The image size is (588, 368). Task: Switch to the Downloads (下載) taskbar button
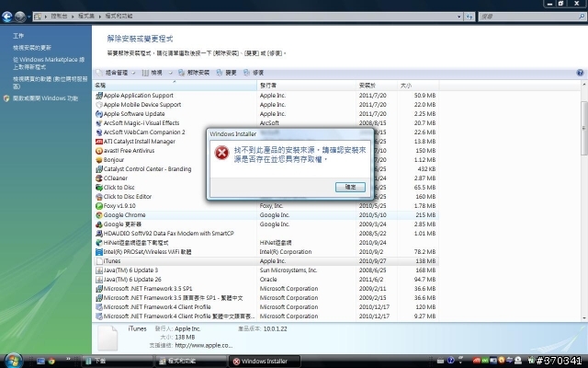[118, 362]
